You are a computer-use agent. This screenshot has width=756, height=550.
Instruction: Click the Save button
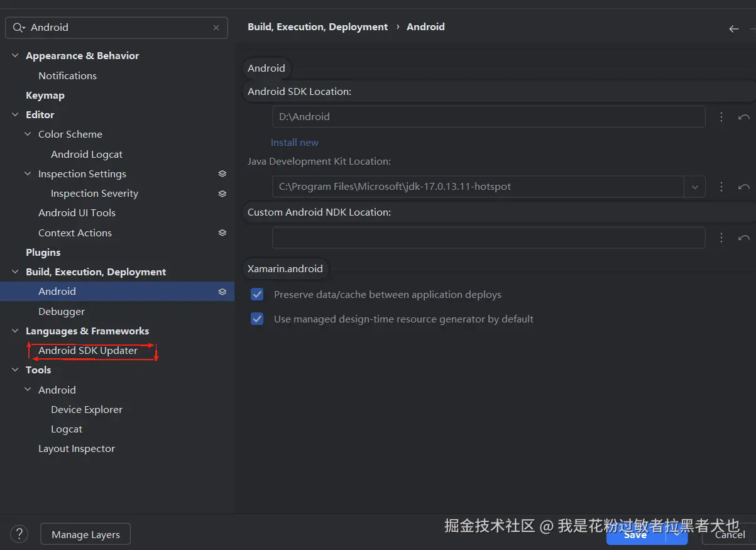pyautogui.click(x=636, y=535)
